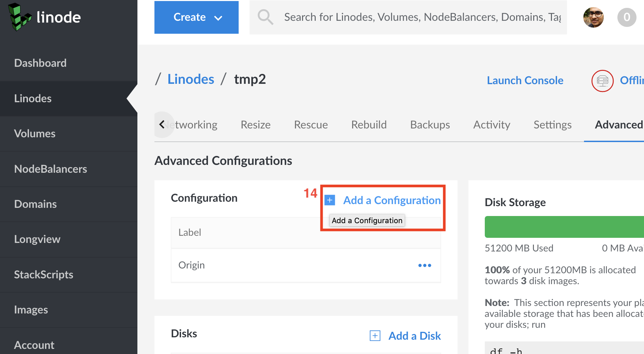Click the green disk storage usage bar
The image size is (644, 354).
coord(564,227)
